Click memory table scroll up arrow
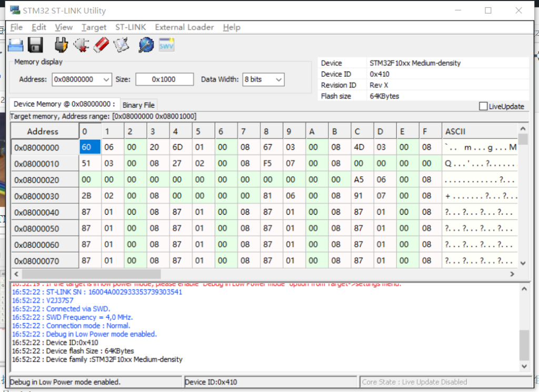 [x=523, y=128]
